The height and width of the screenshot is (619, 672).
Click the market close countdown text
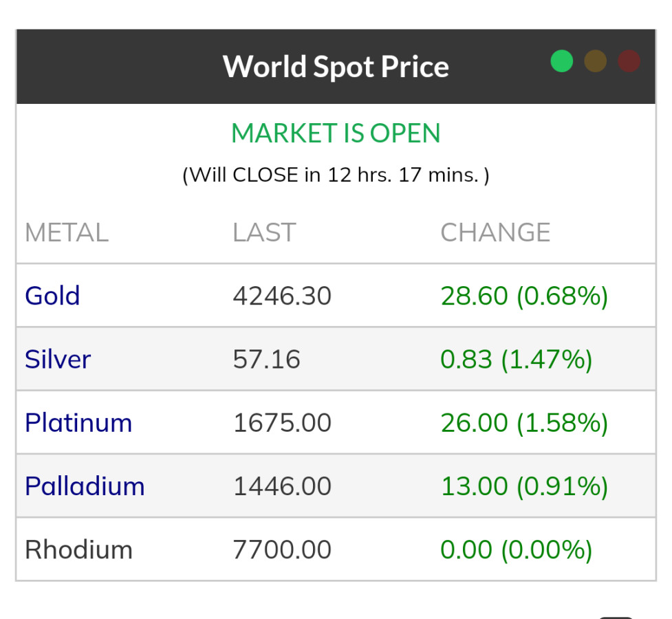[x=336, y=175]
